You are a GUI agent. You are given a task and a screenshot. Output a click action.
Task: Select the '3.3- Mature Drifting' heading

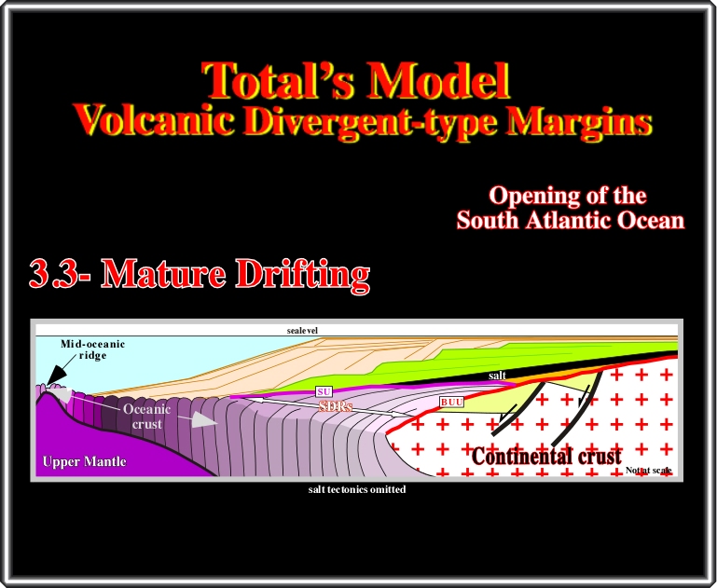pos(200,274)
